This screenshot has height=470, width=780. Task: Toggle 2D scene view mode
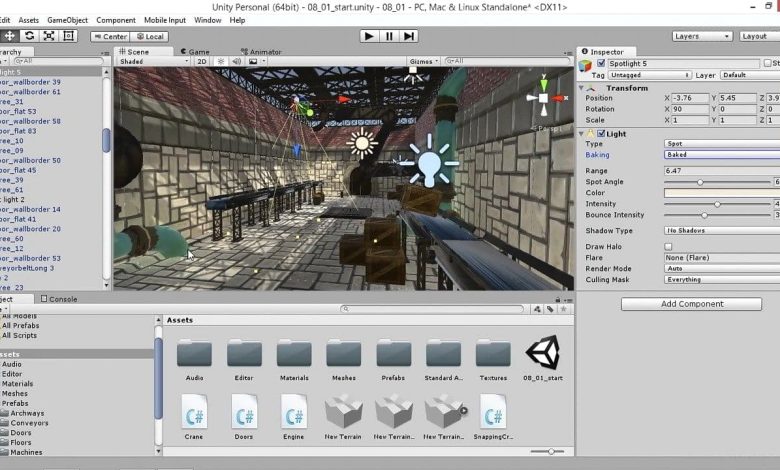(x=201, y=61)
